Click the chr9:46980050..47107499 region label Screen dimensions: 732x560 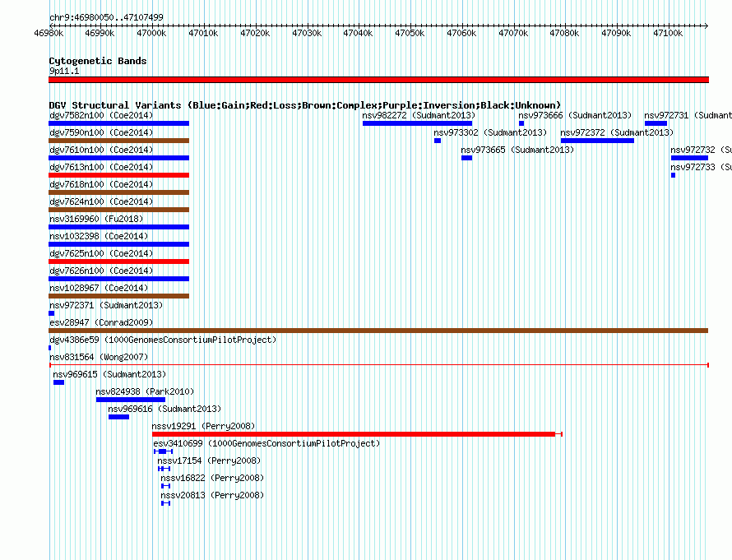106,18
